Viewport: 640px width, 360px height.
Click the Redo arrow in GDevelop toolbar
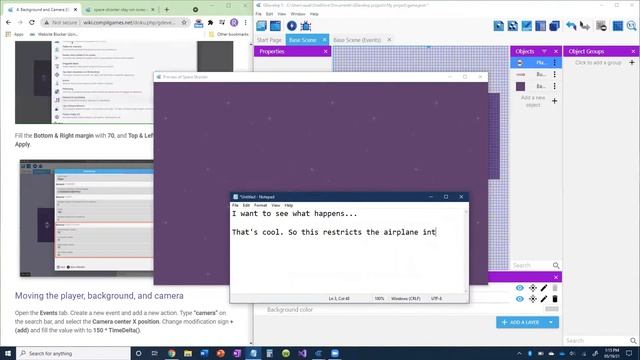[x=585, y=26]
